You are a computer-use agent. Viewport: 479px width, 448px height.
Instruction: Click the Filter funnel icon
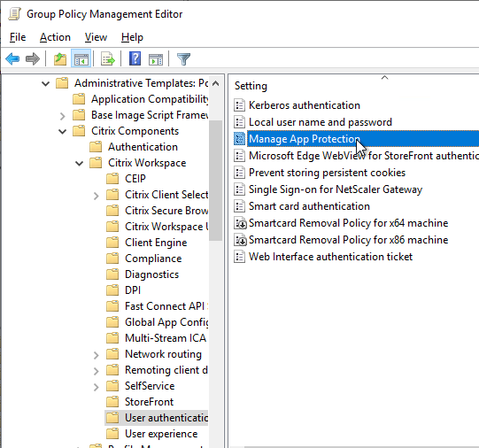click(x=183, y=59)
